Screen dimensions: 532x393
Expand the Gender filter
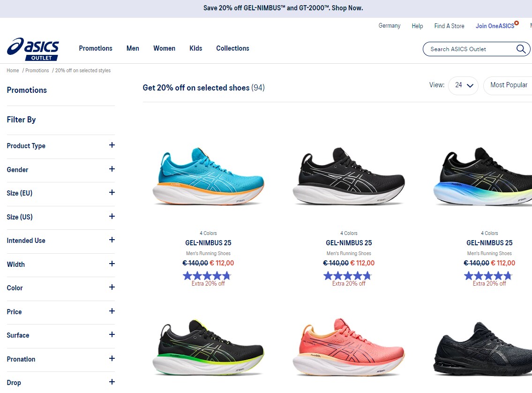61,169
